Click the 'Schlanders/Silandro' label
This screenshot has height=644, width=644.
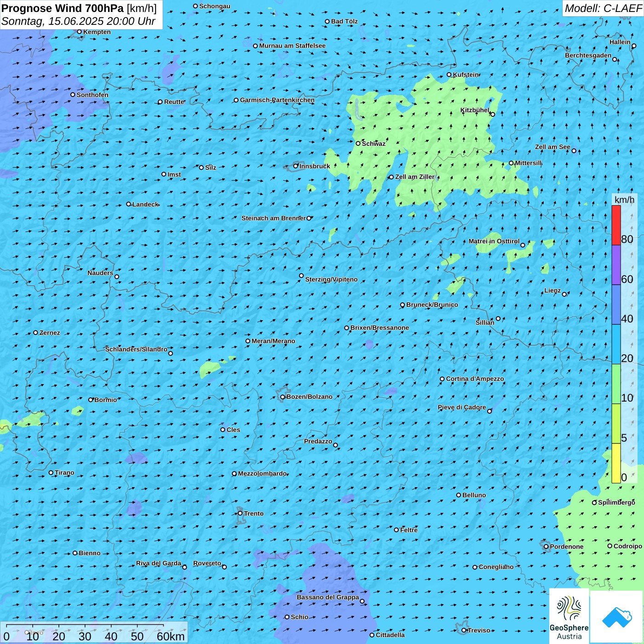(136, 349)
